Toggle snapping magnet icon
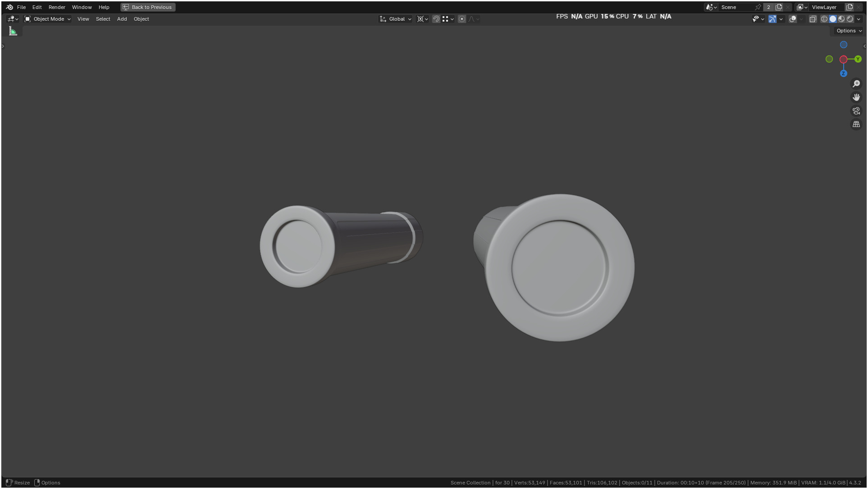Viewport: 868px width, 489px height. pos(436,19)
